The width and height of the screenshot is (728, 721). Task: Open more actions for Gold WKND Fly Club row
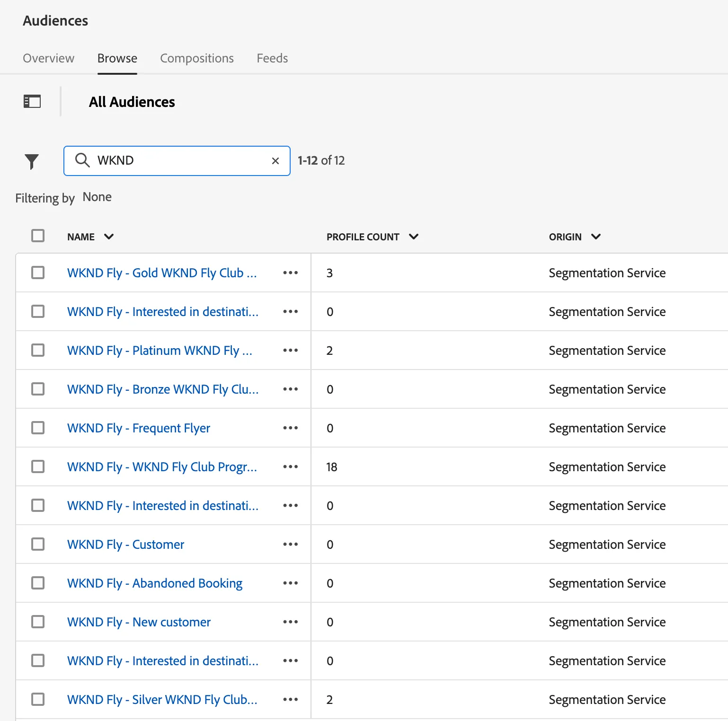(291, 273)
